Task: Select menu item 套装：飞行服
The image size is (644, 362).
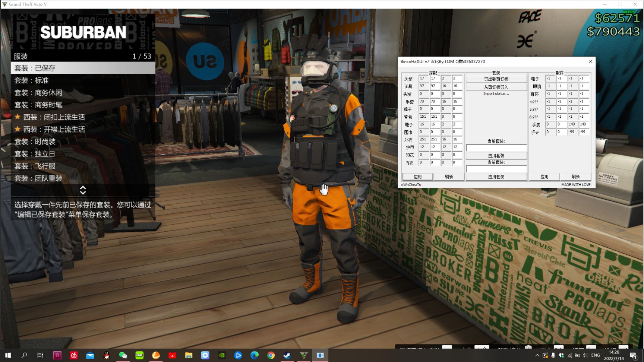Action: (x=83, y=166)
